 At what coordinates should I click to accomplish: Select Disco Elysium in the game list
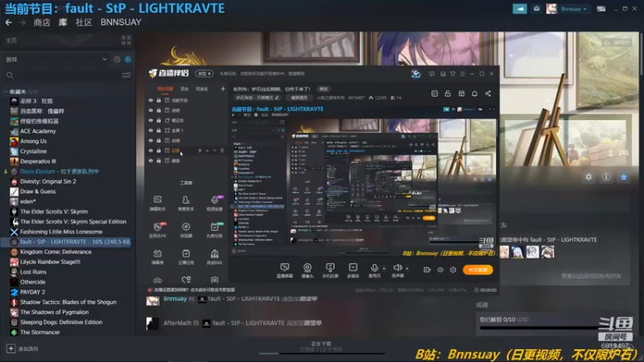[x=60, y=171]
